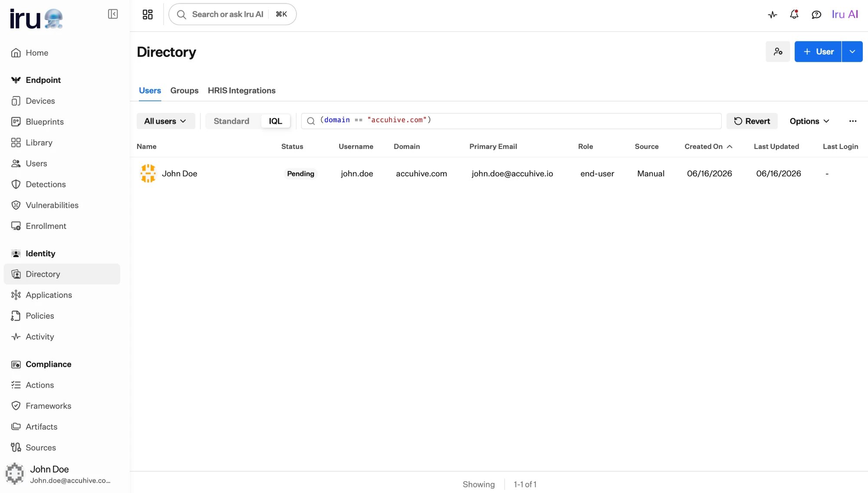
Task: Select Directory in the sidebar
Action: [x=62, y=274]
